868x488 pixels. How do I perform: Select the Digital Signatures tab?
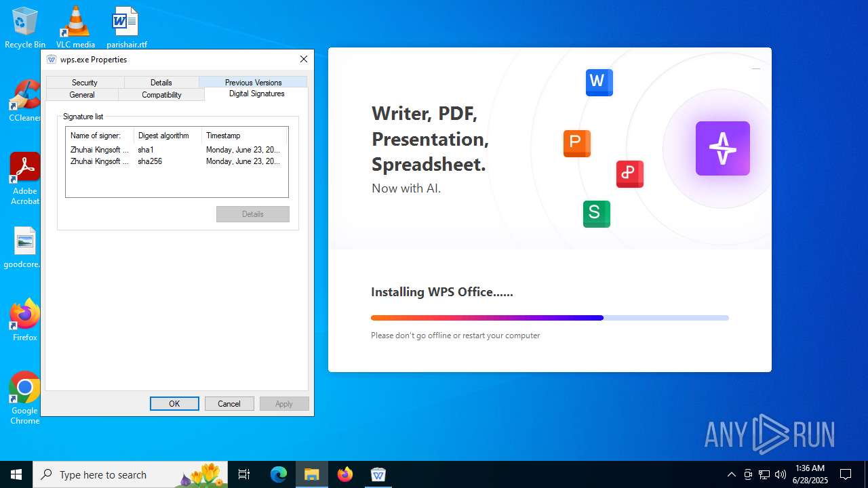256,94
